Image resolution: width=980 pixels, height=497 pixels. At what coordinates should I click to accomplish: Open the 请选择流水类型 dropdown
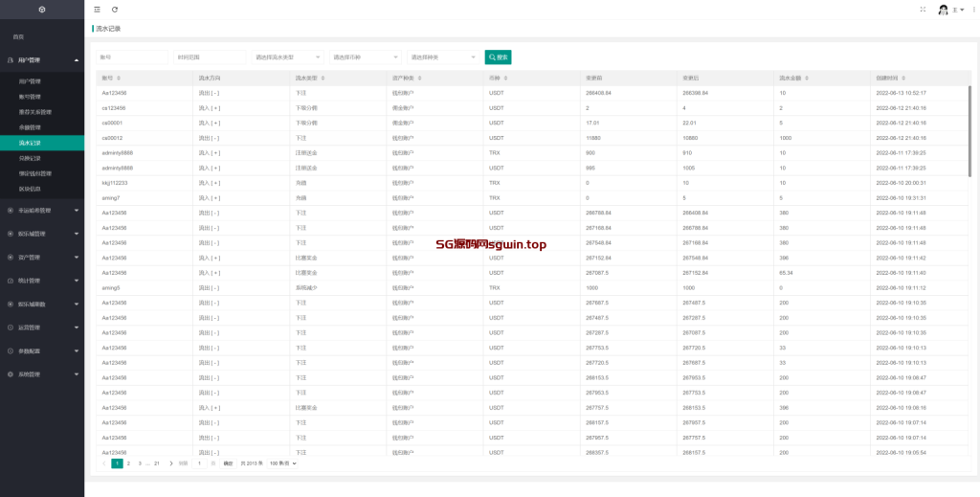click(288, 57)
